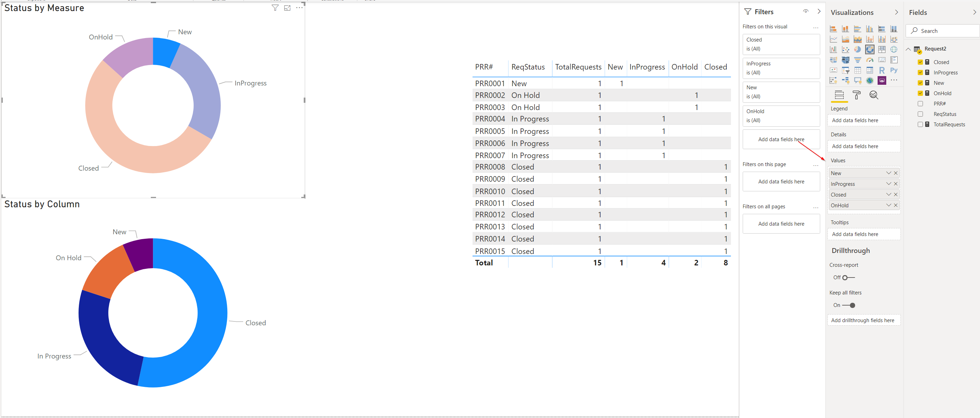
Task: Select the waterfall chart visualization
Action: coord(833,49)
